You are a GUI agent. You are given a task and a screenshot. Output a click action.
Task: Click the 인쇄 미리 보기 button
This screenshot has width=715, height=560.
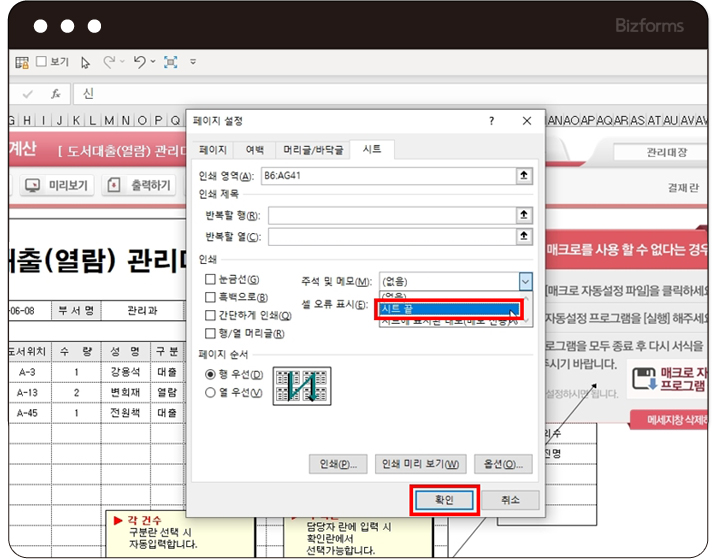(x=420, y=464)
